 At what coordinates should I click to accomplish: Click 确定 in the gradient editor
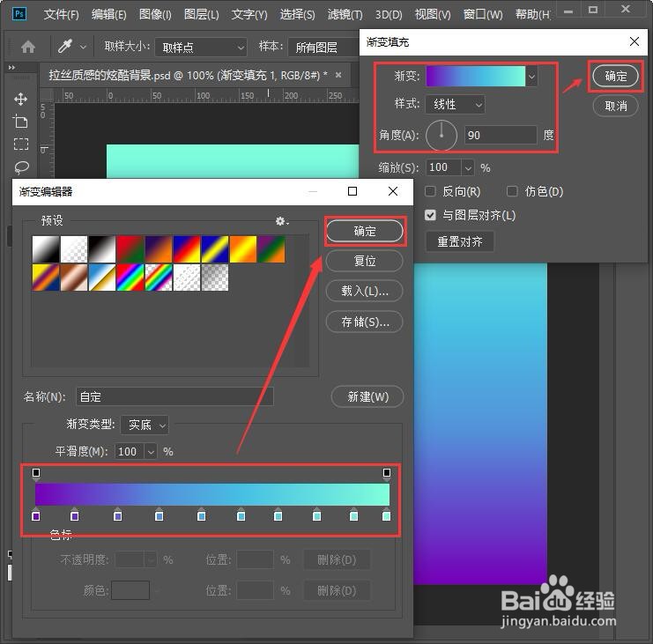(365, 231)
